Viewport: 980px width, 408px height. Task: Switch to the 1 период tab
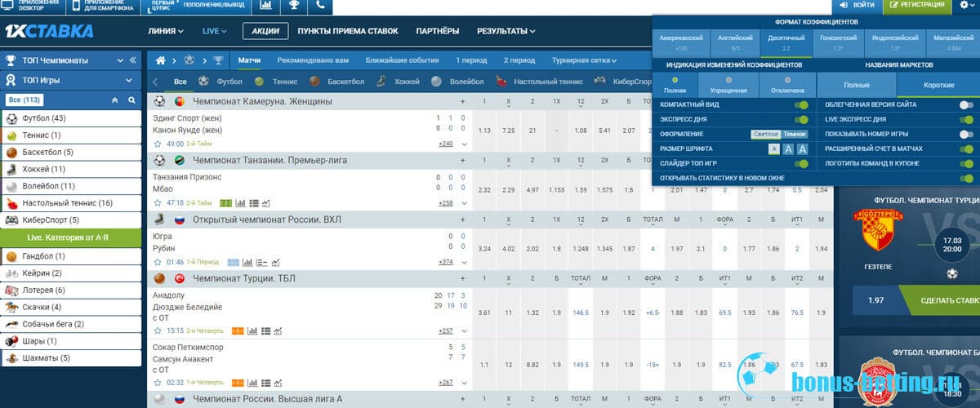472,60
